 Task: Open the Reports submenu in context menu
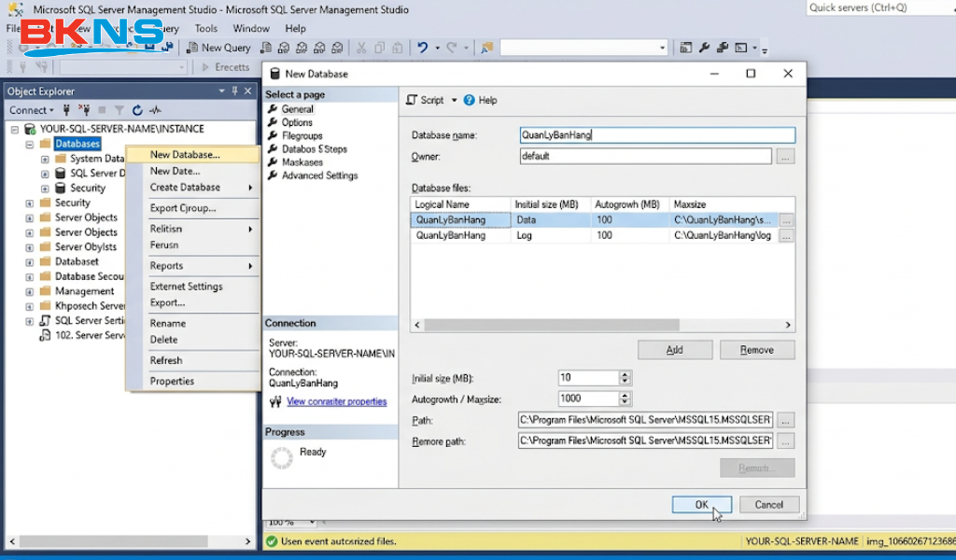point(192,266)
